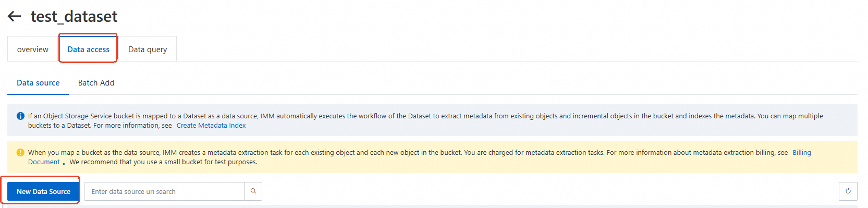Click the Document link word in the warning

point(44,162)
